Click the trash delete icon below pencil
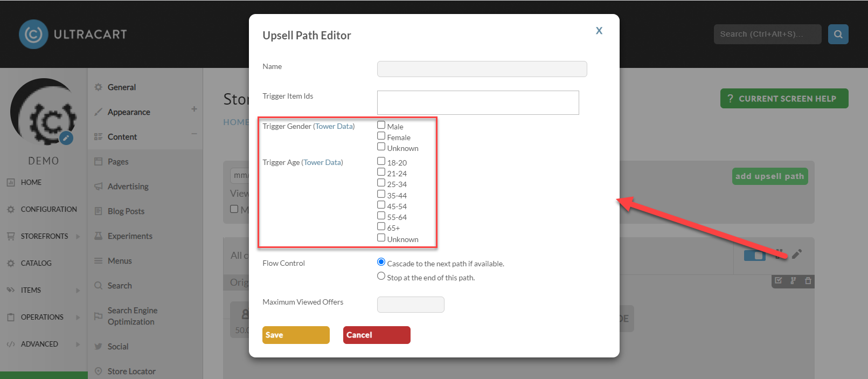Viewport: 868px width, 379px height. coord(808,280)
